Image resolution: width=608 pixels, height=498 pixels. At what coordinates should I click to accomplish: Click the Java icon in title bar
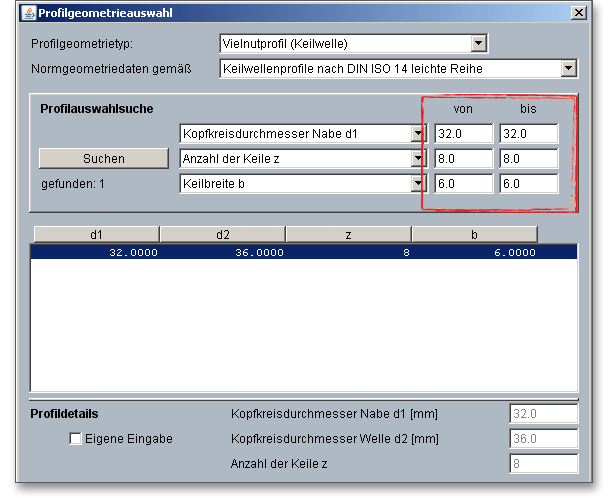[27, 13]
